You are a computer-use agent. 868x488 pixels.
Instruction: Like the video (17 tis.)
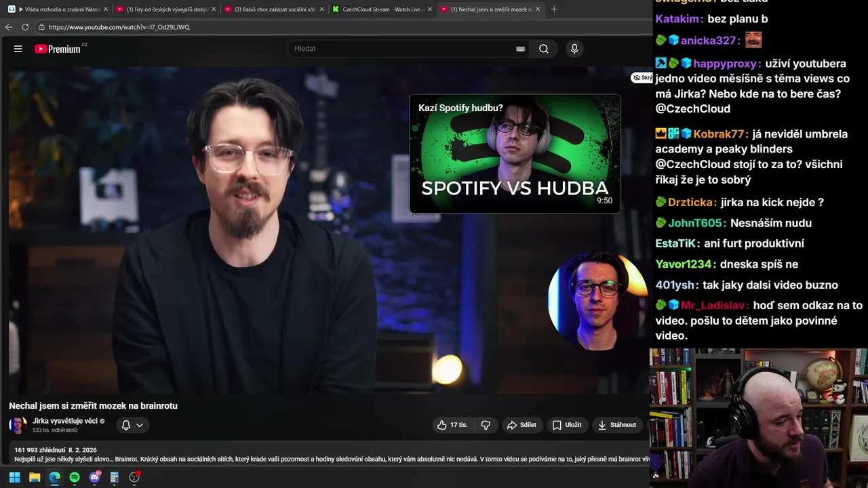452,425
